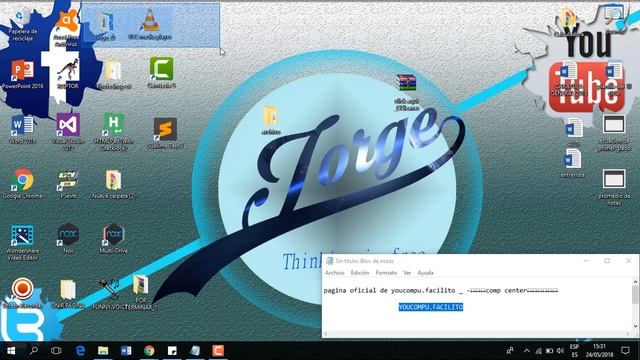Launch the PSeInt desktop shortcut

click(x=68, y=184)
